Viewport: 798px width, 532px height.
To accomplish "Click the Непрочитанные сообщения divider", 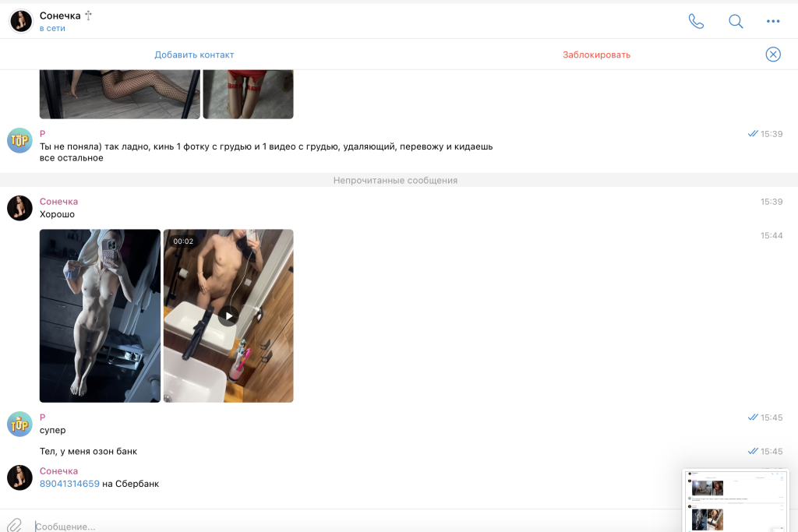I will point(395,180).
